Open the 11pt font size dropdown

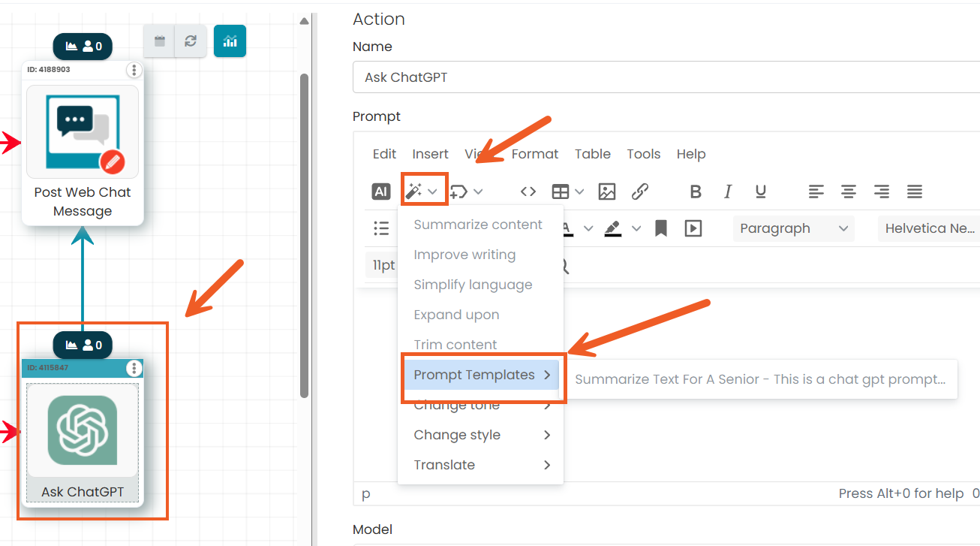(x=383, y=265)
